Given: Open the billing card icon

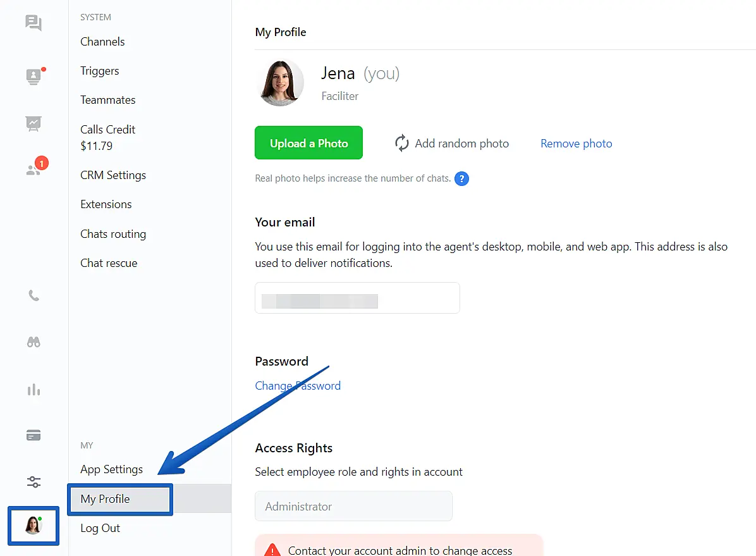Looking at the screenshot, I should (x=34, y=435).
